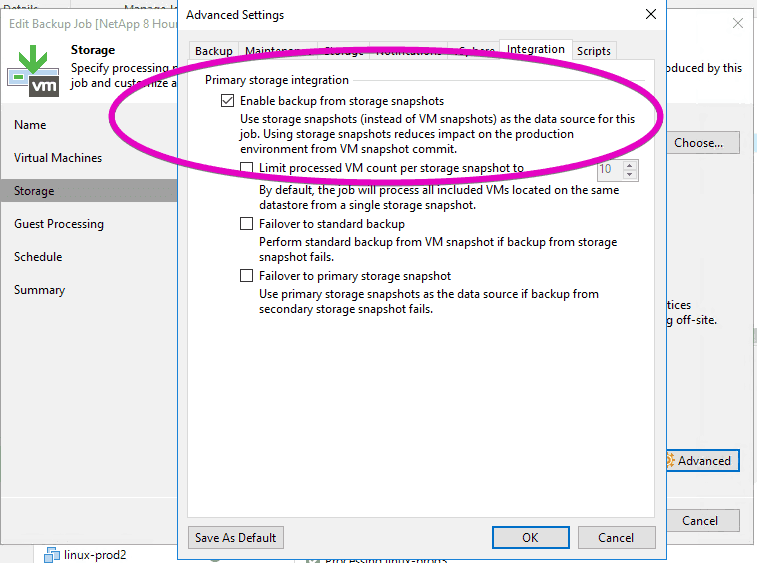
Task: Select linux-prod2 entry in background window
Action: click(95, 555)
